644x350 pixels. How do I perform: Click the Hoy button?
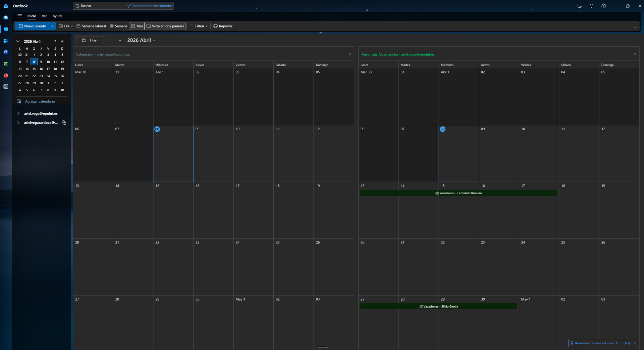pos(90,40)
